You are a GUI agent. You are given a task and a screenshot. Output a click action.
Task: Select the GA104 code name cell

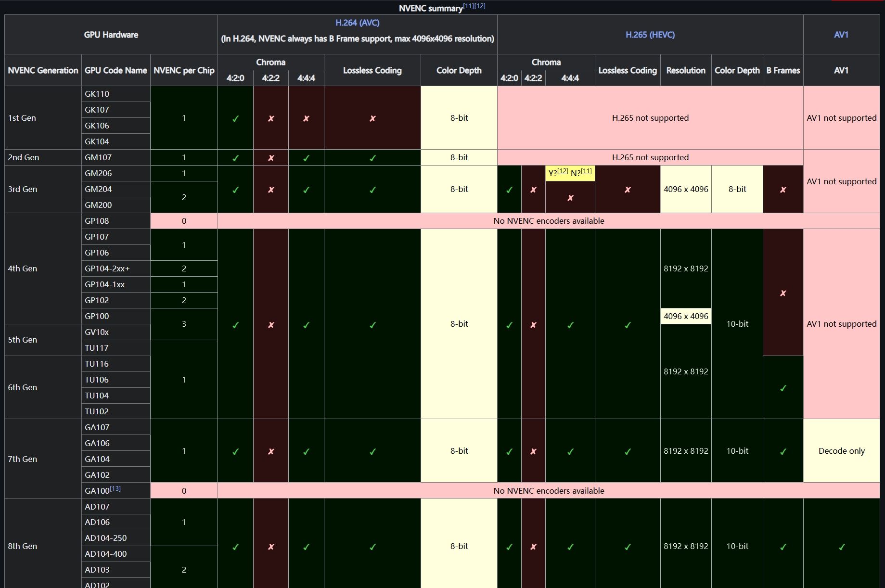[x=115, y=459]
